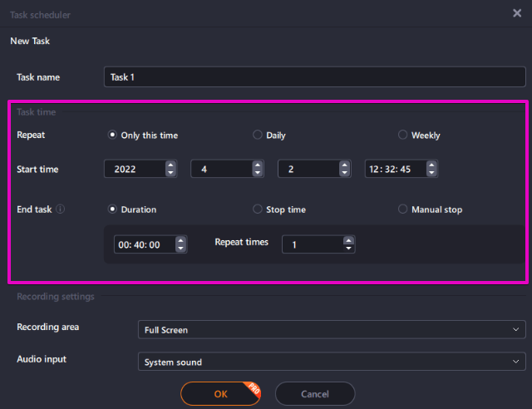This screenshot has width=532, height=409.
Task: Decrease the start month with down arrow
Action: point(258,172)
